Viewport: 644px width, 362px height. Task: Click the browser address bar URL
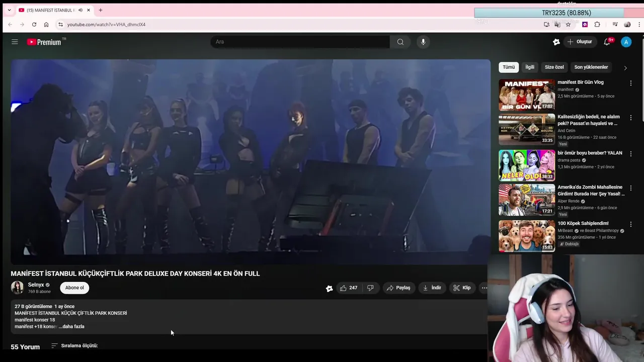point(106,24)
